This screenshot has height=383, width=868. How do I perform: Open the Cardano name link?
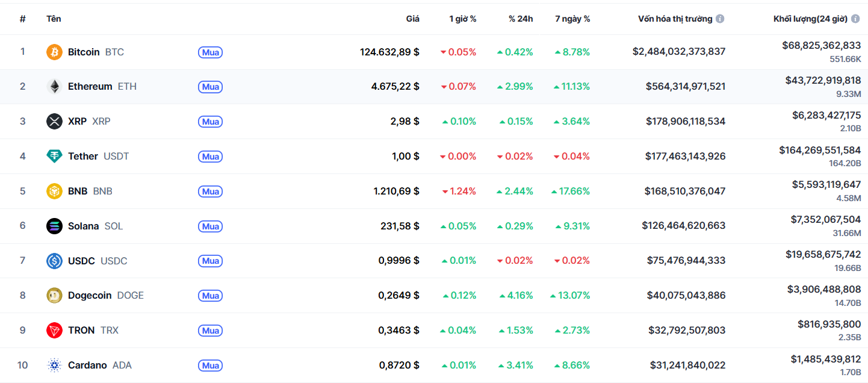[x=87, y=366]
